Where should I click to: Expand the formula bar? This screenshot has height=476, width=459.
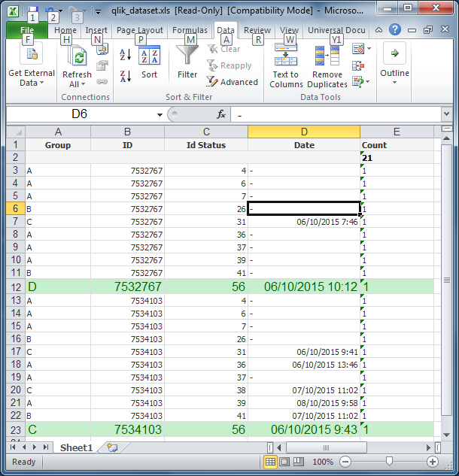point(446,114)
